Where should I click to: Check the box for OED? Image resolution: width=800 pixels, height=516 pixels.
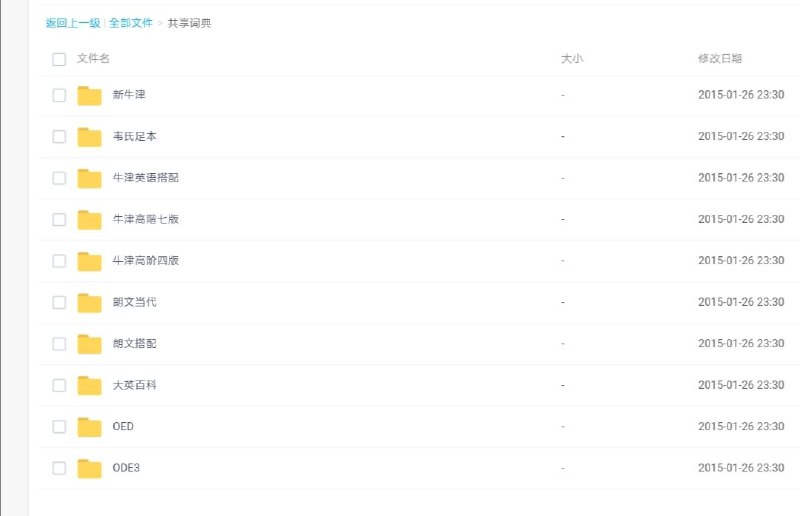[x=59, y=427]
